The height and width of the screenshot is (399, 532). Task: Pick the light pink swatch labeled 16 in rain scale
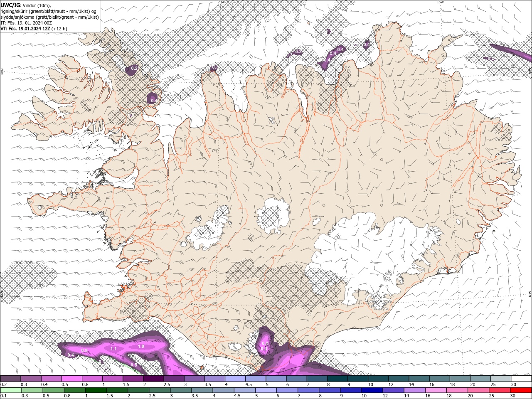[436, 390]
